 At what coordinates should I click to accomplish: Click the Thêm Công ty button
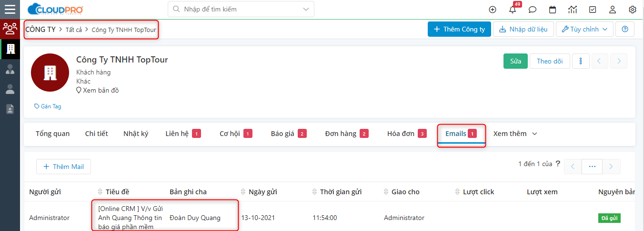pos(459,29)
